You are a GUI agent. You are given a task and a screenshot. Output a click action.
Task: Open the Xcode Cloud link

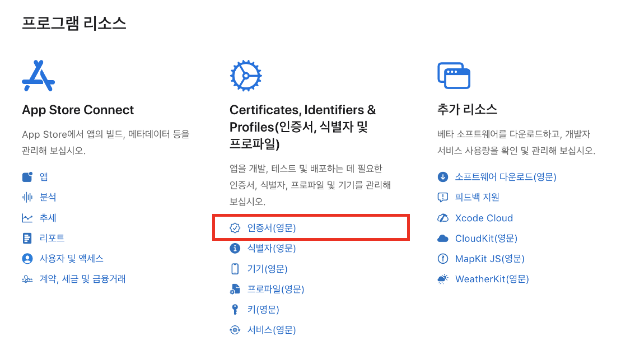[x=484, y=218]
